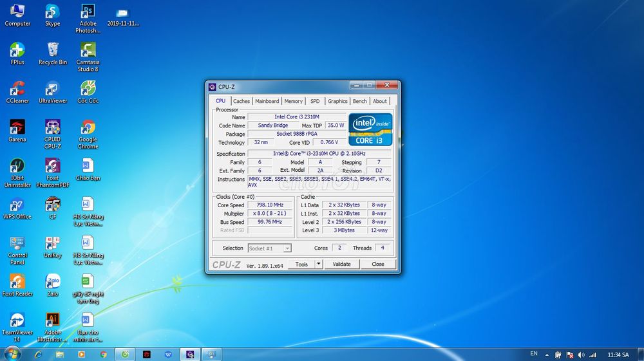The image size is (644, 361).
Task: Select the 2019-11-11 file on desktop
Action: point(123,17)
